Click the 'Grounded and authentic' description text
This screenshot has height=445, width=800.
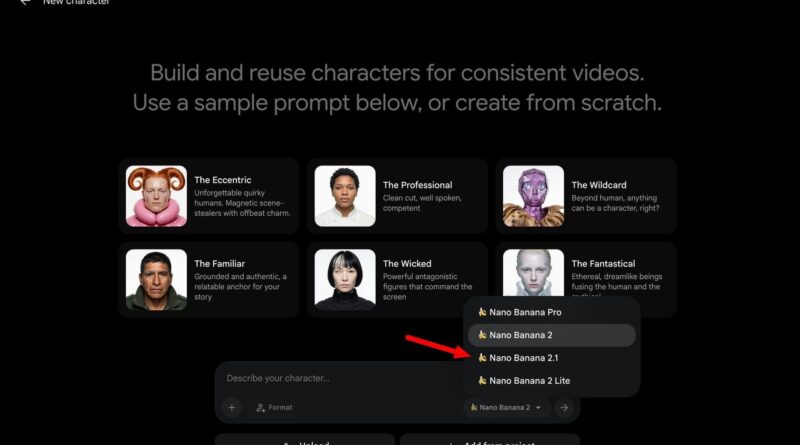[240, 287]
